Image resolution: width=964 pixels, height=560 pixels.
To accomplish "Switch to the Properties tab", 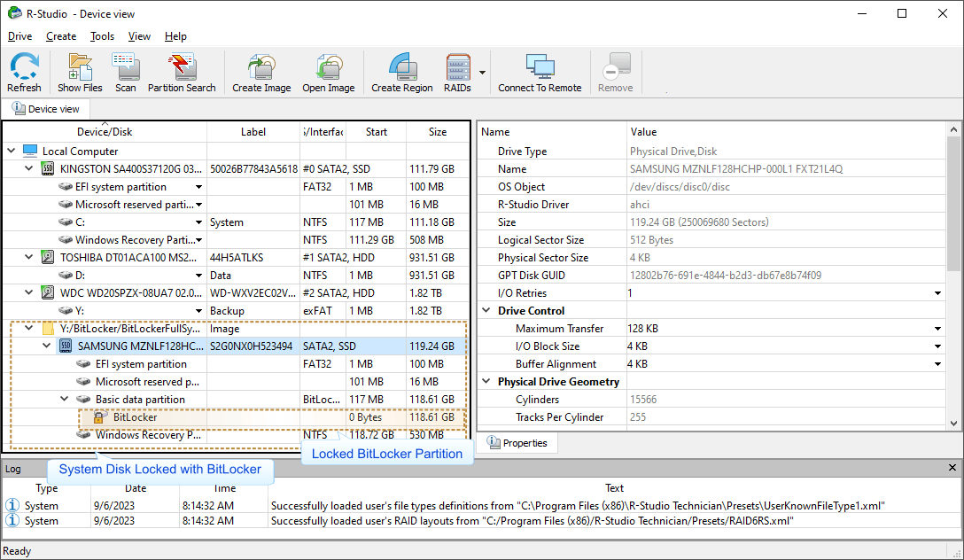I will [x=517, y=442].
